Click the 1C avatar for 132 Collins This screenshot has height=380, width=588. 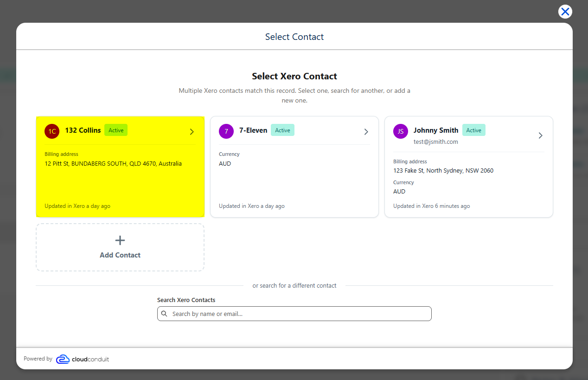pos(52,131)
